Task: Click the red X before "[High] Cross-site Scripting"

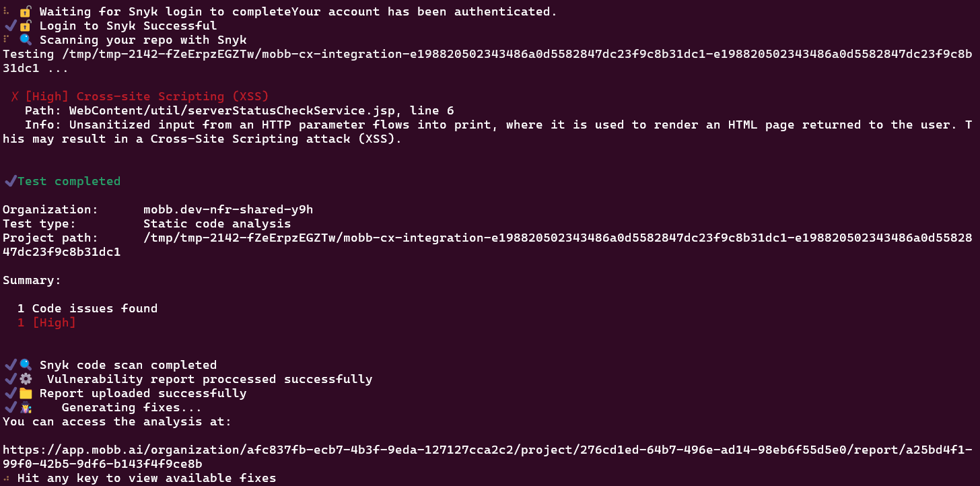Action: point(15,96)
